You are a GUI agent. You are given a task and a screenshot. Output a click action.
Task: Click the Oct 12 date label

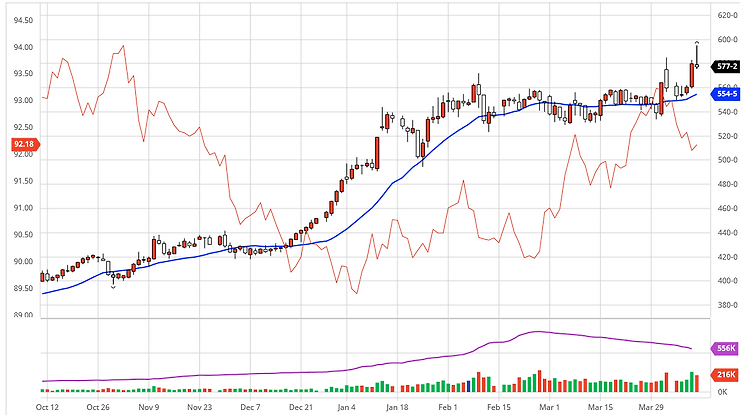tap(47, 407)
